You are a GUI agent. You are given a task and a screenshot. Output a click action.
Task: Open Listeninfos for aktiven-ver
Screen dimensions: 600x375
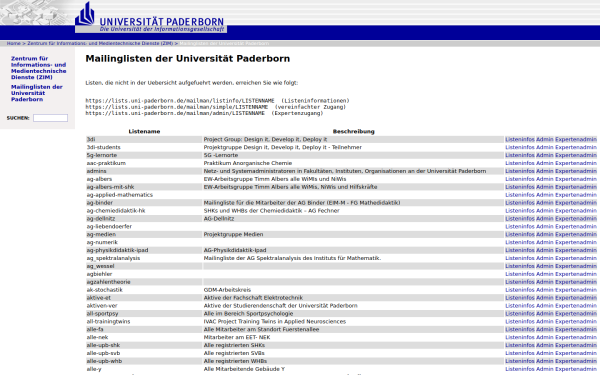[520, 306]
